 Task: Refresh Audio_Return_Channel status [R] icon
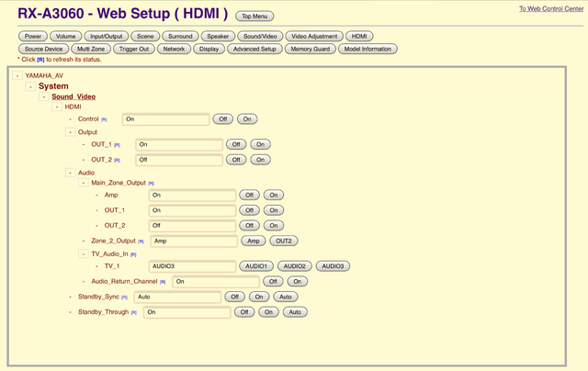(x=163, y=282)
